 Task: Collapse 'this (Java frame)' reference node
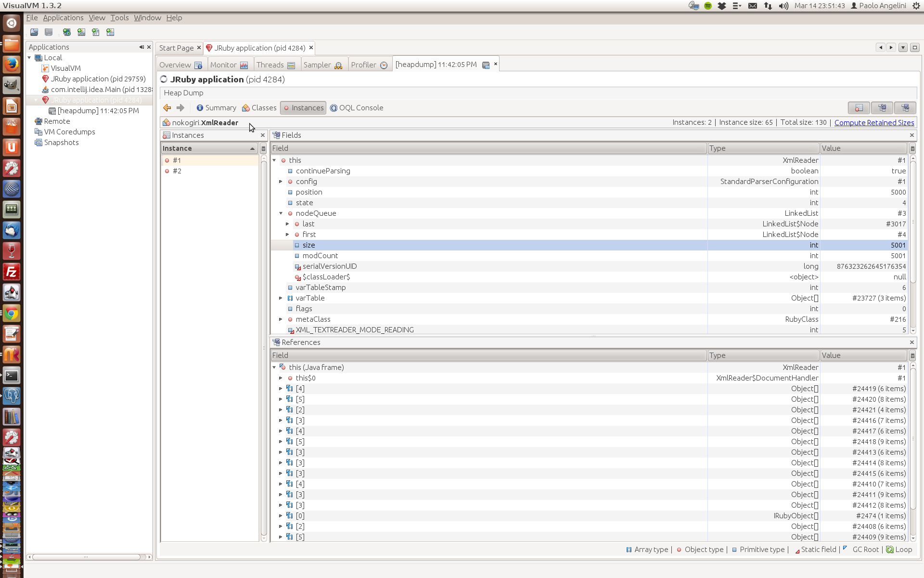(x=274, y=368)
